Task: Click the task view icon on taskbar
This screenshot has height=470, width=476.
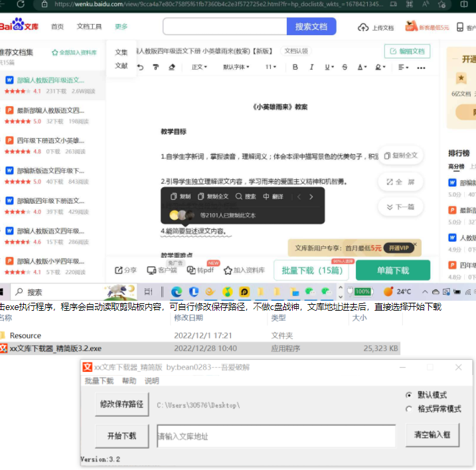Action: point(148,292)
